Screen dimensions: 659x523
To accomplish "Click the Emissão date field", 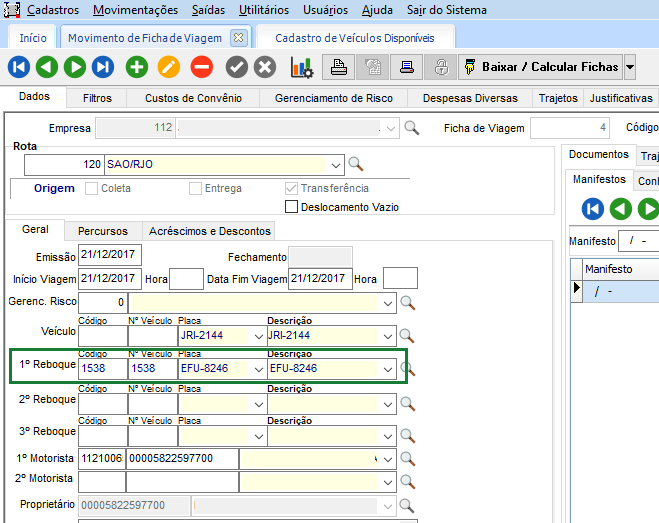I will [109, 257].
